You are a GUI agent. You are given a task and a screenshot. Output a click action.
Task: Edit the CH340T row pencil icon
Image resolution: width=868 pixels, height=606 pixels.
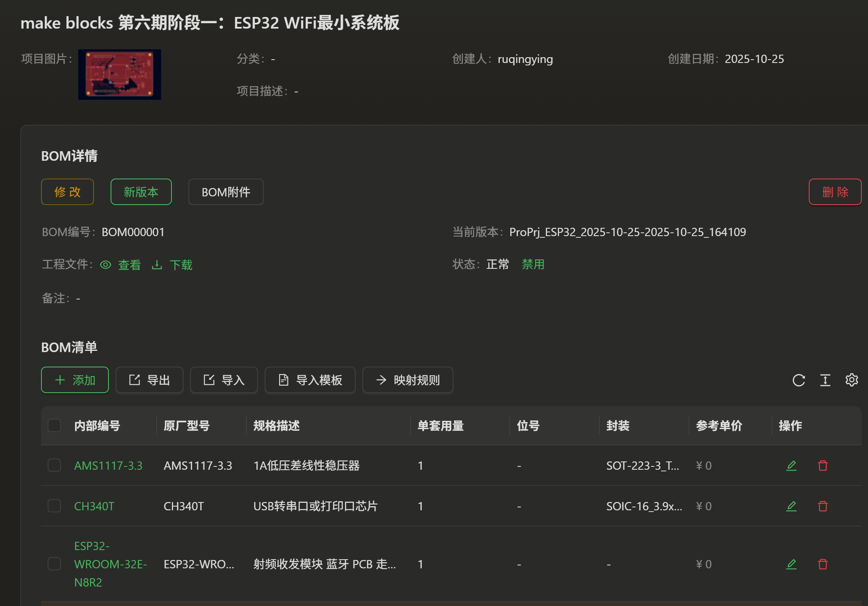(791, 506)
